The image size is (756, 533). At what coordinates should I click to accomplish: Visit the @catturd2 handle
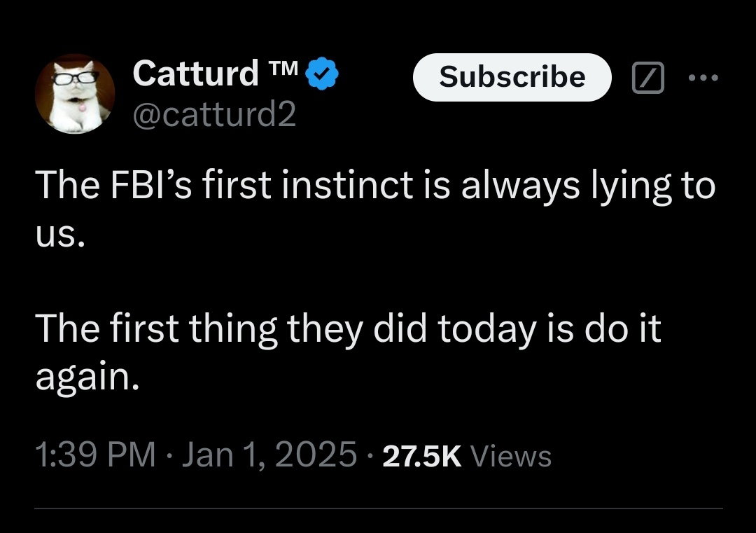(214, 115)
